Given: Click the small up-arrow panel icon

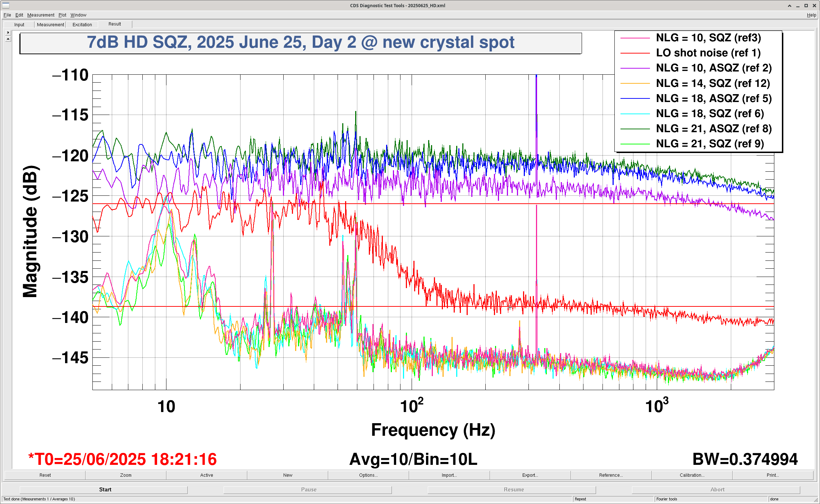Looking at the screenshot, I should point(8,38).
